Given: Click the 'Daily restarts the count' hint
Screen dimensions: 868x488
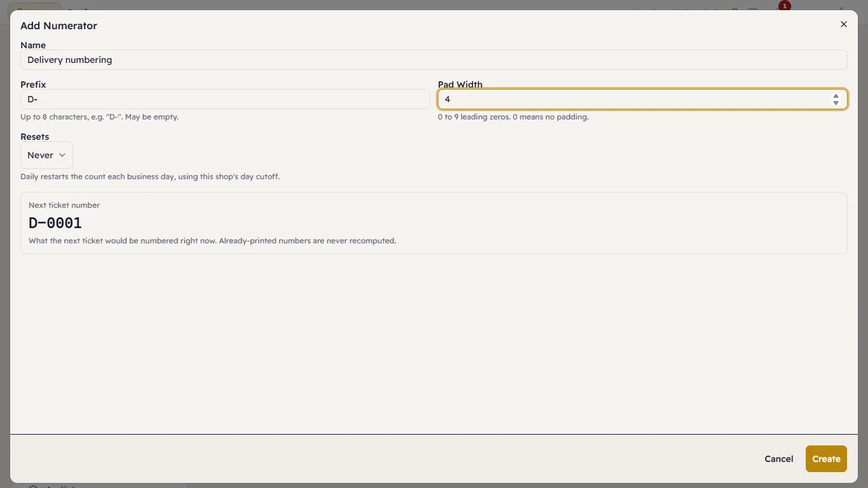Looking at the screenshot, I should (x=150, y=177).
